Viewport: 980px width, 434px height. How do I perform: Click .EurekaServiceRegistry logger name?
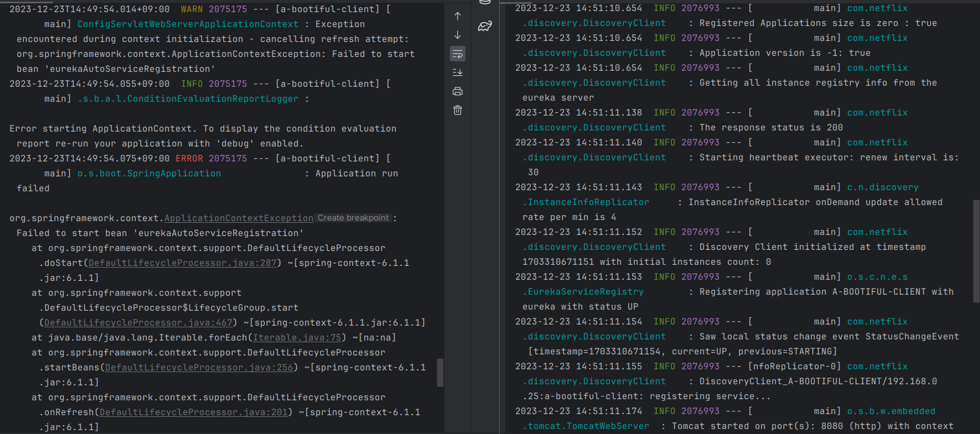pyautogui.click(x=583, y=292)
